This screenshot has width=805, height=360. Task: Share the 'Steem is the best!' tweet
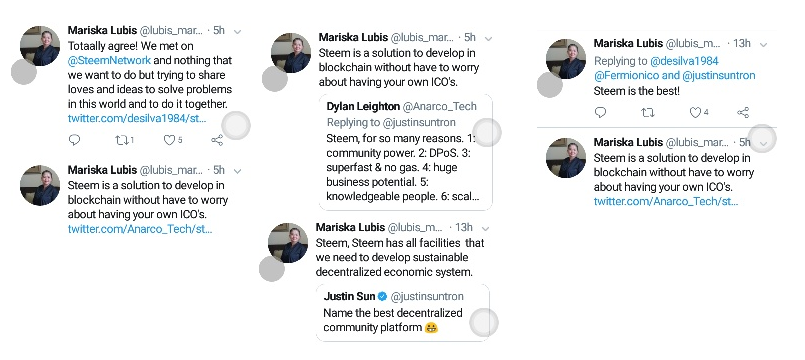(743, 112)
